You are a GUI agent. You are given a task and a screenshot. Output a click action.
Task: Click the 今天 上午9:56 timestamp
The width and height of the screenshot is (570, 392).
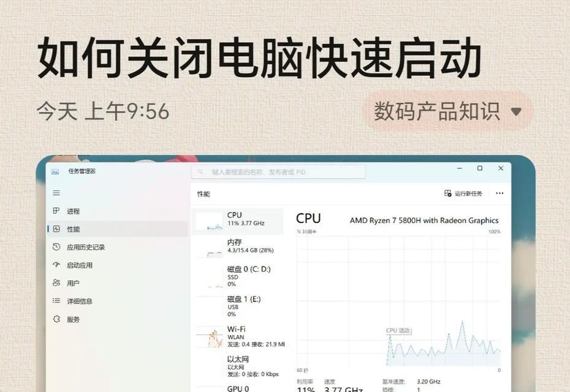pyautogui.click(x=103, y=111)
